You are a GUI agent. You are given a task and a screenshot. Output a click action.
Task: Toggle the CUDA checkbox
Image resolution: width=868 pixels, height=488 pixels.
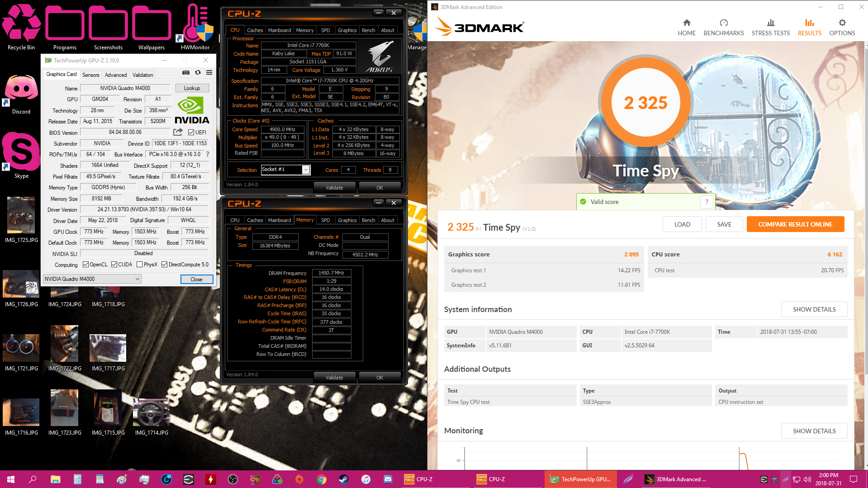click(114, 265)
